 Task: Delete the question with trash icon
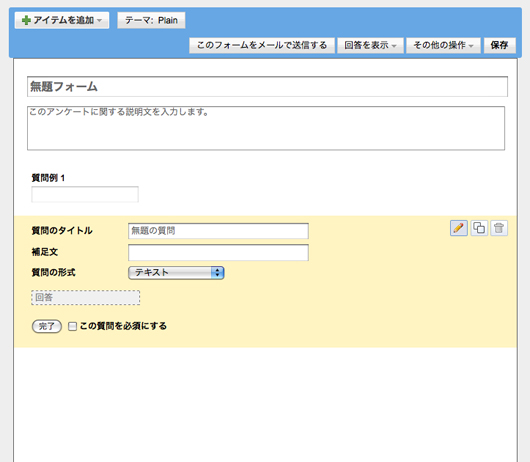(499, 228)
